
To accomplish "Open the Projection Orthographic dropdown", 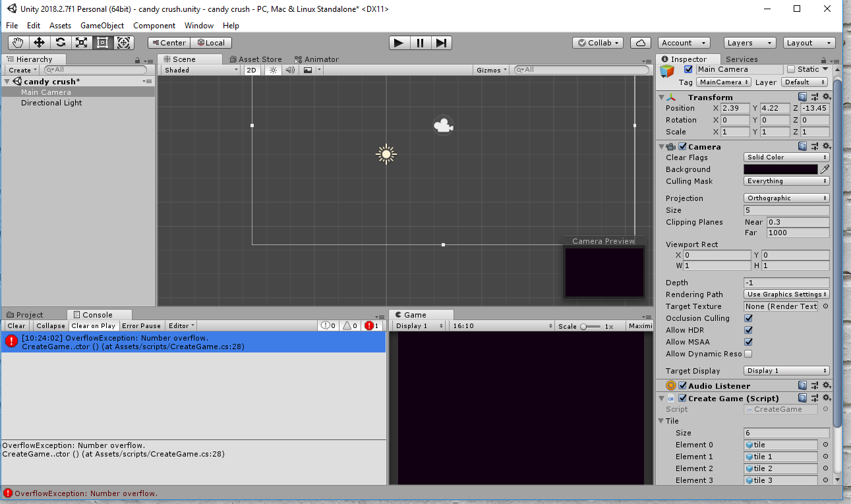I will [786, 198].
